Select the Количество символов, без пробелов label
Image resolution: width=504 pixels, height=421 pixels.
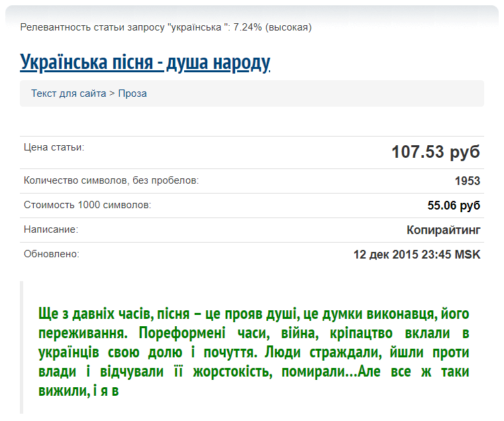[111, 180]
